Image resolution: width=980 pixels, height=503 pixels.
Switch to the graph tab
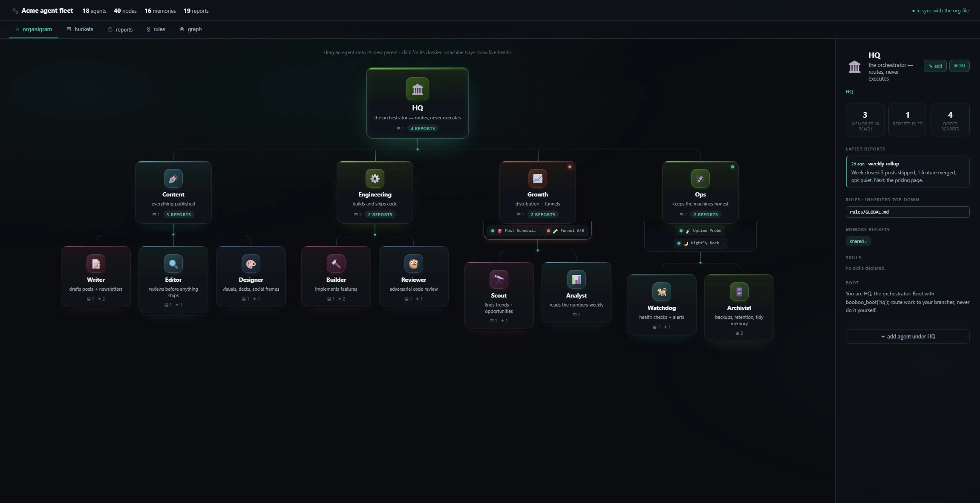(x=191, y=29)
